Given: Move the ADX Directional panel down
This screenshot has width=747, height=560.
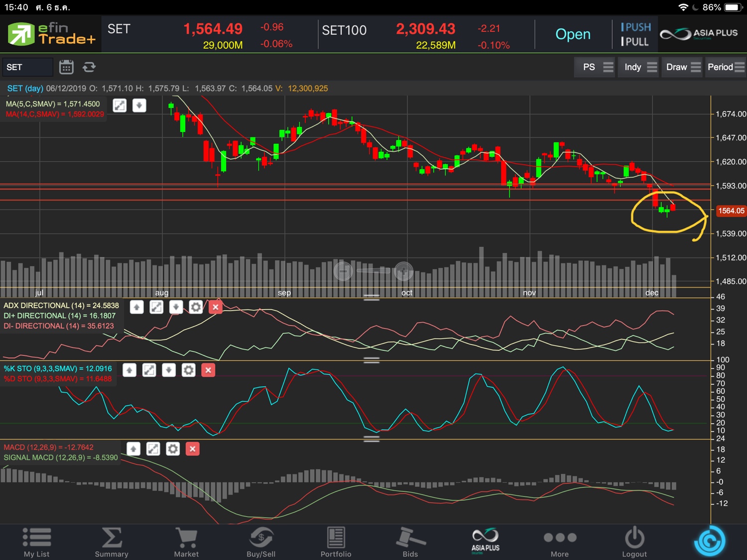Looking at the screenshot, I should 176,307.
